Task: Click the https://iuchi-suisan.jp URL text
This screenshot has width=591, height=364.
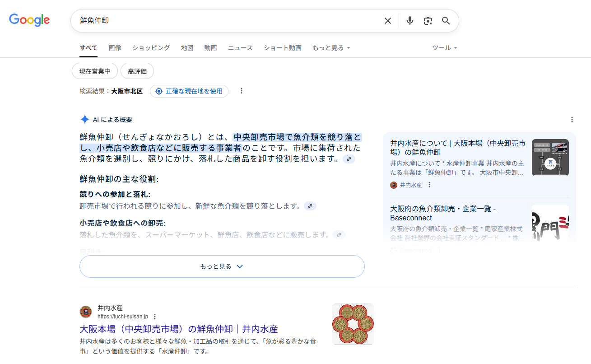Action: coord(123,317)
